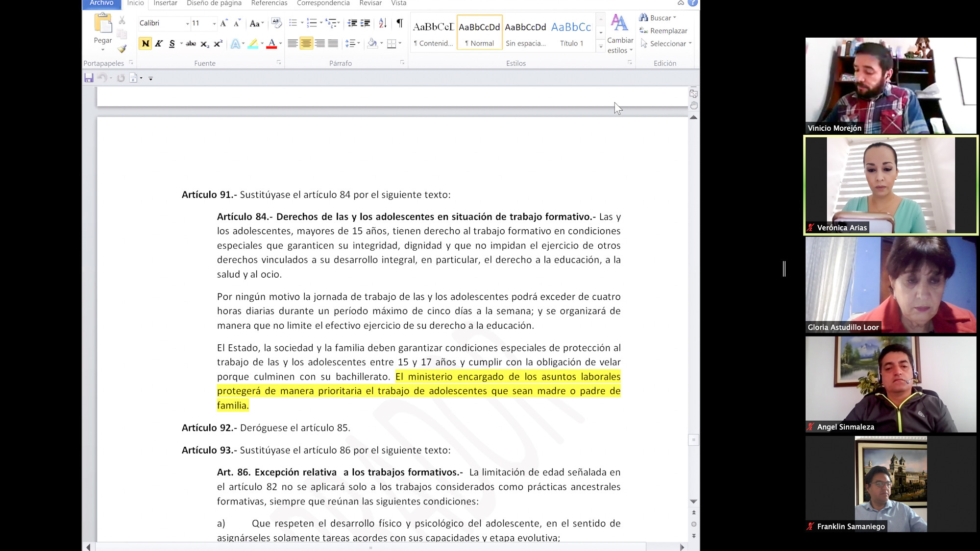Screen dimensions: 980x551
Task: Apply the Normal style
Action: [x=479, y=32]
